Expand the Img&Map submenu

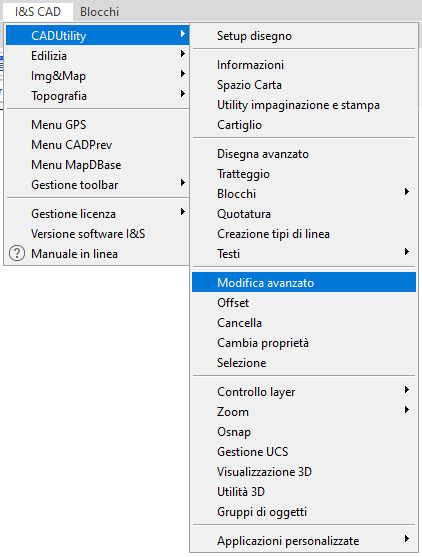tap(97, 76)
